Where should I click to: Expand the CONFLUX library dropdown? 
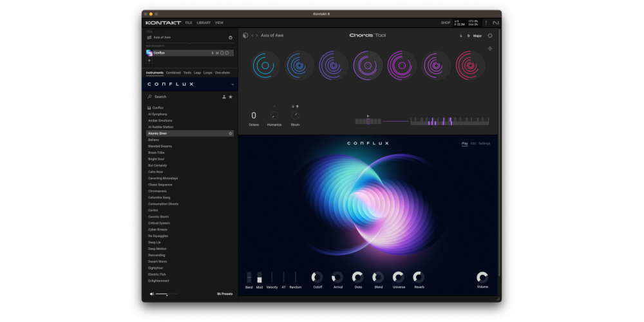(232, 84)
